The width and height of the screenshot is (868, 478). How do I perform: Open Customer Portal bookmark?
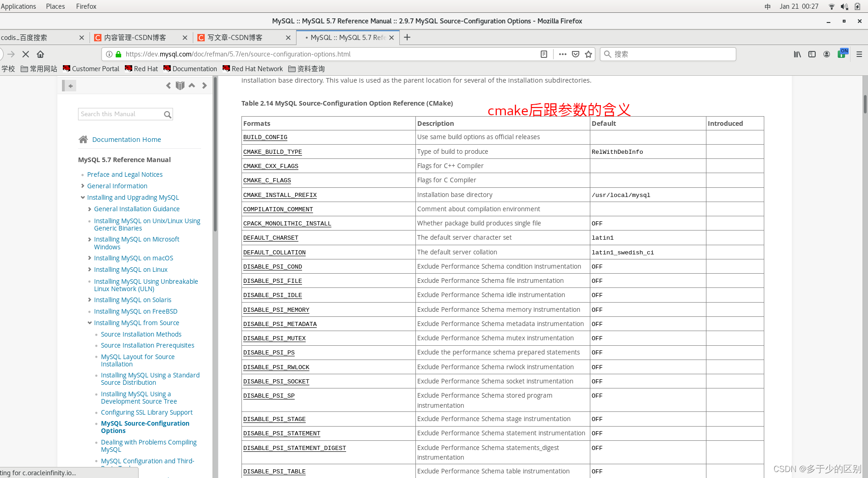tap(91, 69)
